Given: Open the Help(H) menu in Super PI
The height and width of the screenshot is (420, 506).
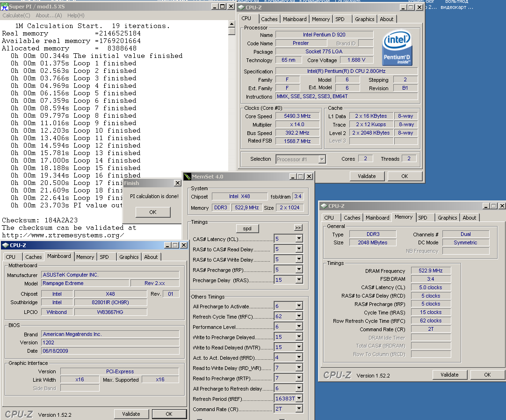Looking at the screenshot, I should tap(76, 15).
